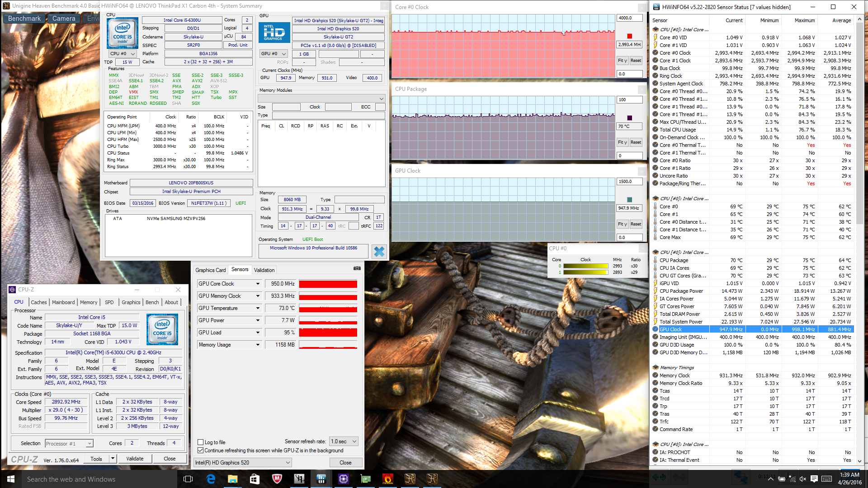Open File Explorer from the taskbar
Viewport: 868px width, 488px height.
pos(232,479)
